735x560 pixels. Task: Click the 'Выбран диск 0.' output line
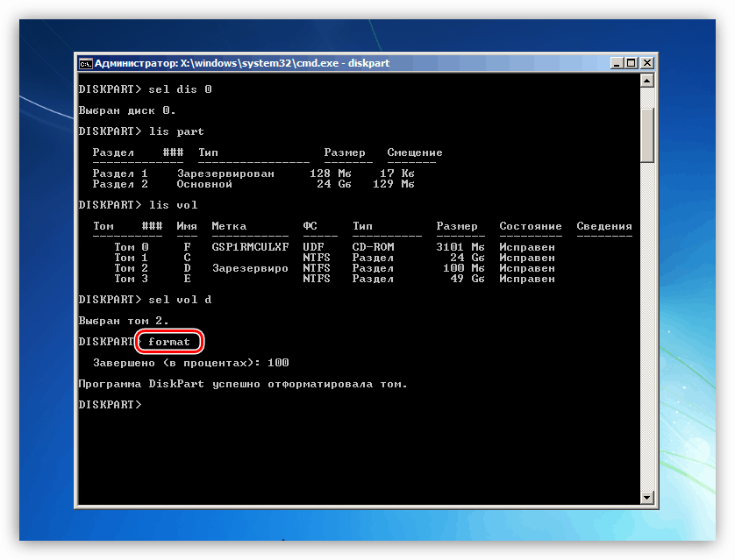[127, 110]
